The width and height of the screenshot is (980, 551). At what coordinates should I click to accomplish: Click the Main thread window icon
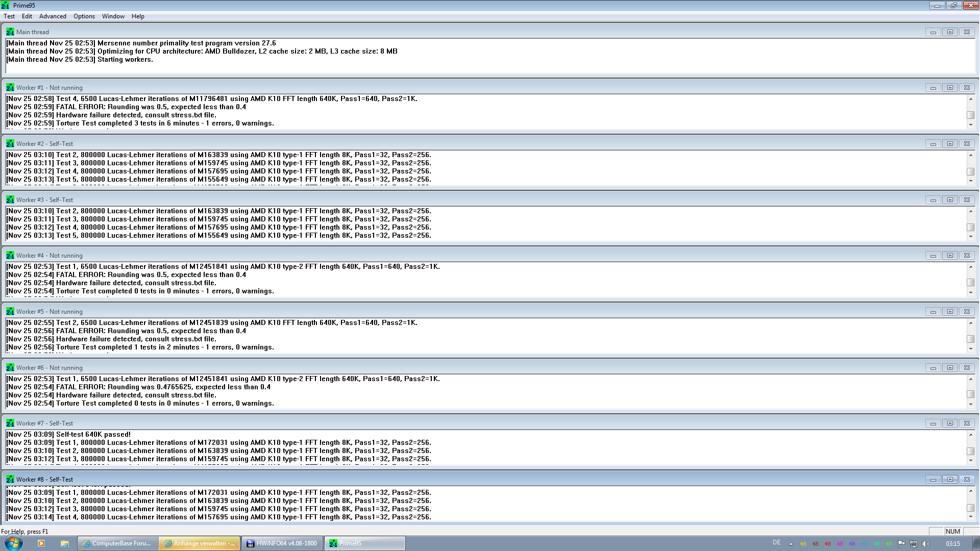10,32
